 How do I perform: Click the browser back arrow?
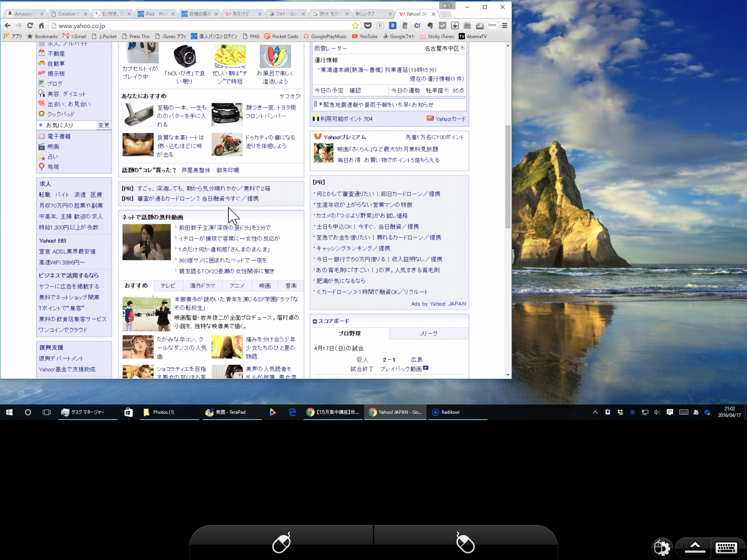pyautogui.click(x=7, y=26)
